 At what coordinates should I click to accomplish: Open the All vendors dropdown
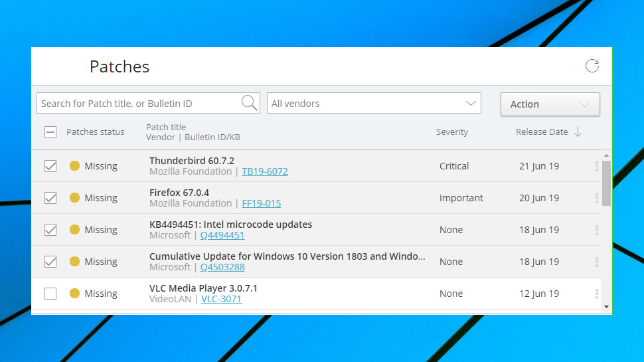click(x=374, y=103)
